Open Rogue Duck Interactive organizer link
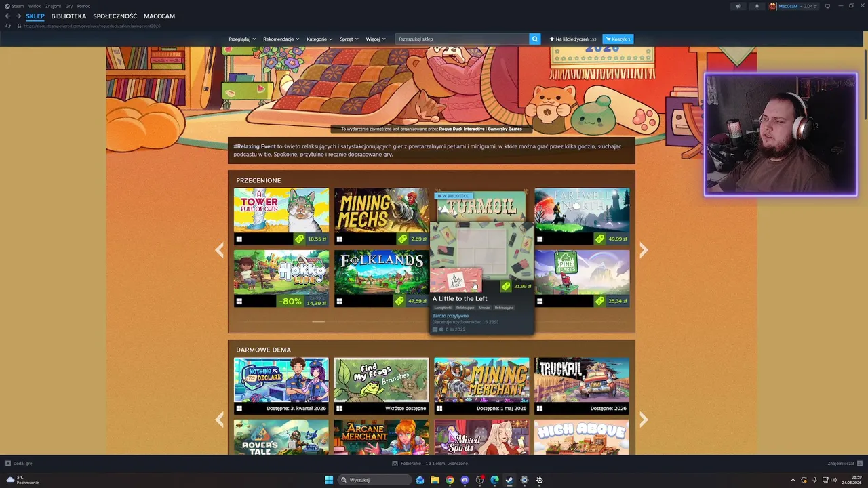The image size is (868, 488). click(x=462, y=129)
